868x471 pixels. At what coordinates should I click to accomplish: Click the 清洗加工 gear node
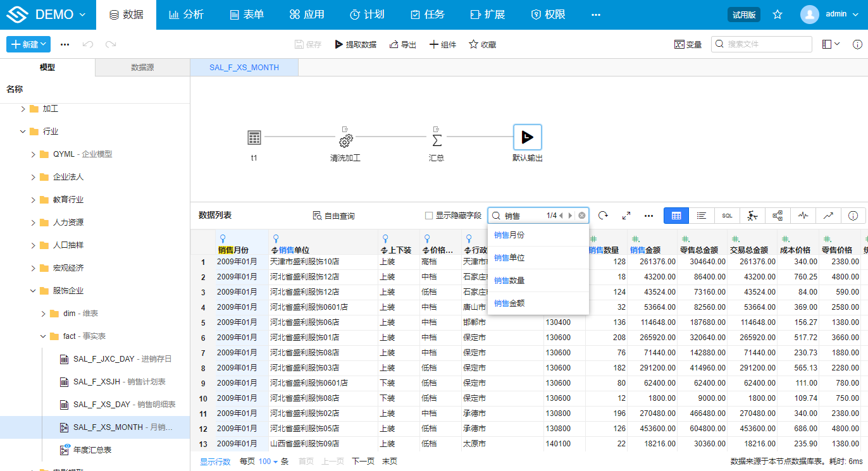345,140
